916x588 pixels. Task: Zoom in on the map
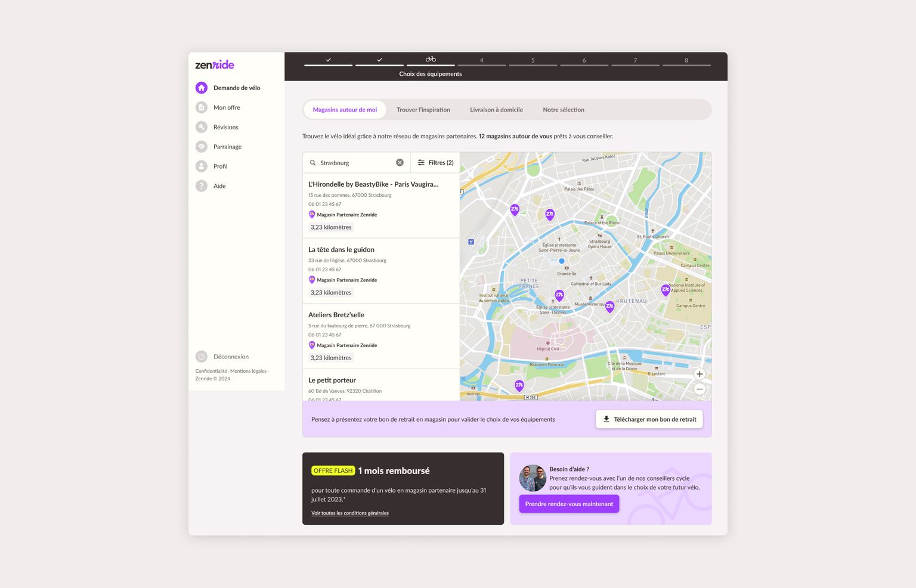click(700, 374)
